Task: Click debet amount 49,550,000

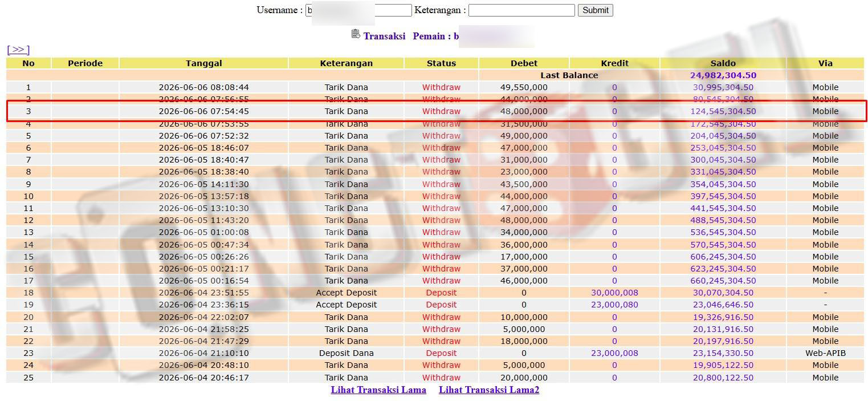Action: (524, 87)
